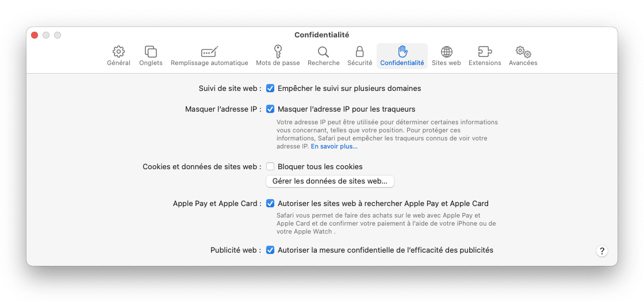Select the Recherche magnifier icon
Image resolution: width=644 pixels, height=301 pixels.
tap(324, 52)
